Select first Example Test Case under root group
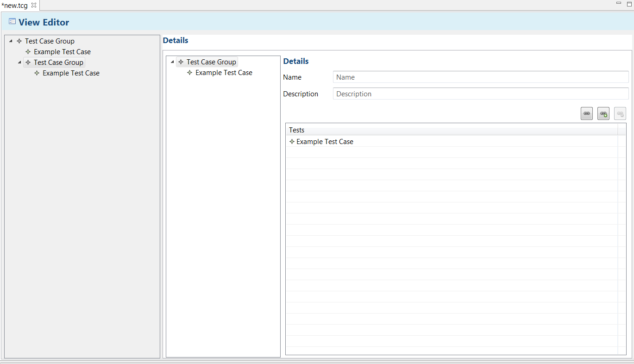634x364 pixels. (62, 52)
